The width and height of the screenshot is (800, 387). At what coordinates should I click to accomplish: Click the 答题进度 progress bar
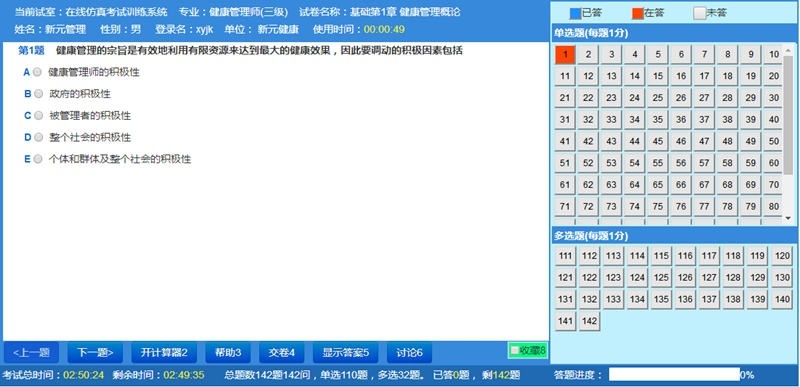674,375
